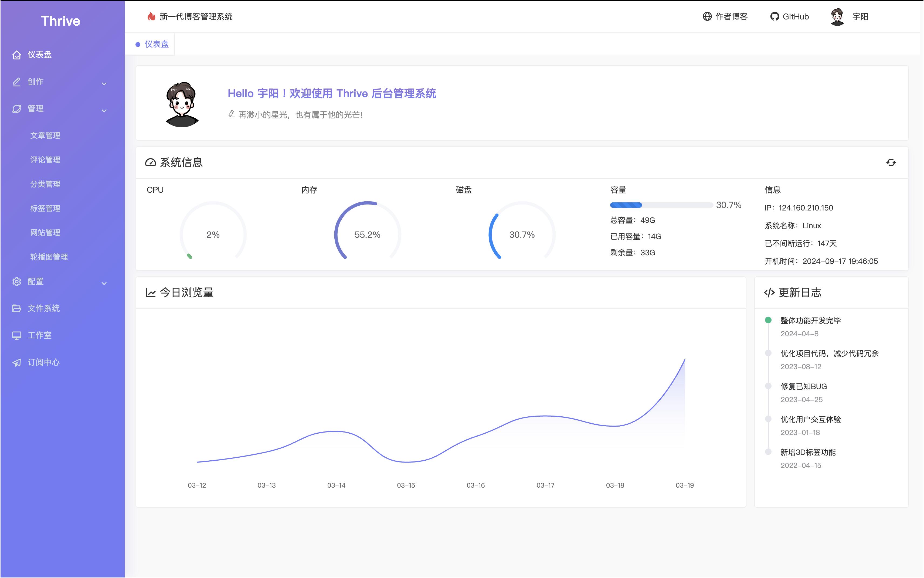Click the 03-19 point on browsing chart

click(684, 359)
